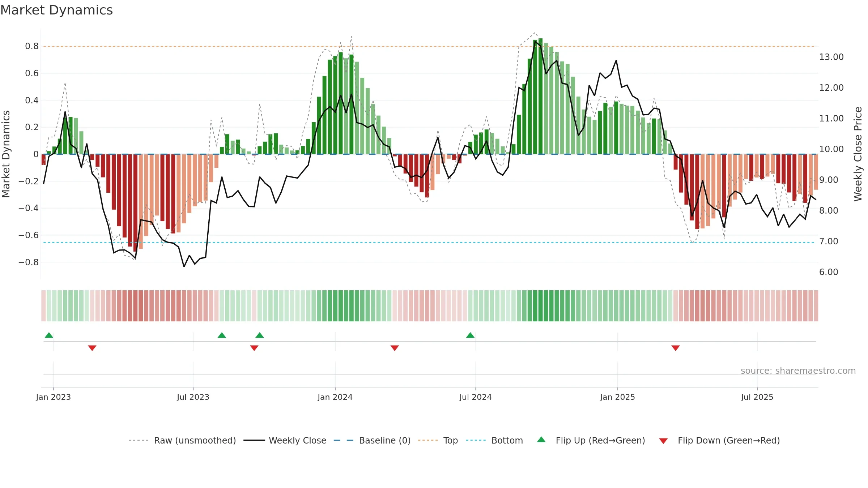Click the Jan 2025 x-axis label
Viewport: 868px width, 488px height.
click(x=618, y=397)
